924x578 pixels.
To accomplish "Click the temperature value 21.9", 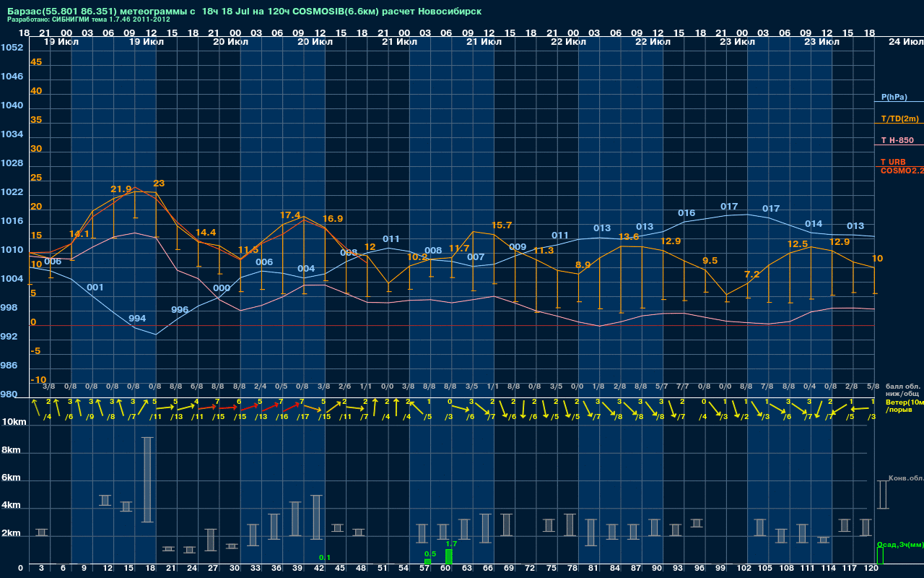I will (x=121, y=189).
